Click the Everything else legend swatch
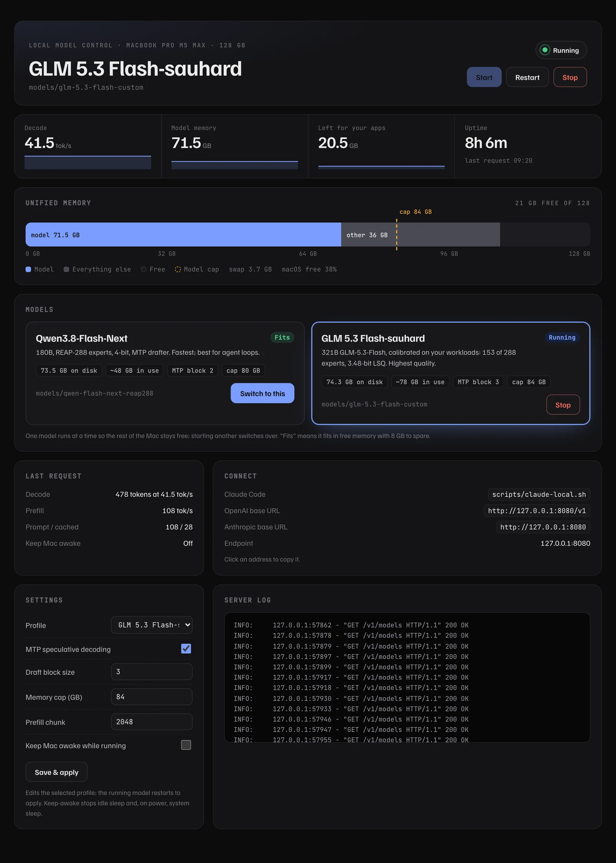 [66, 270]
